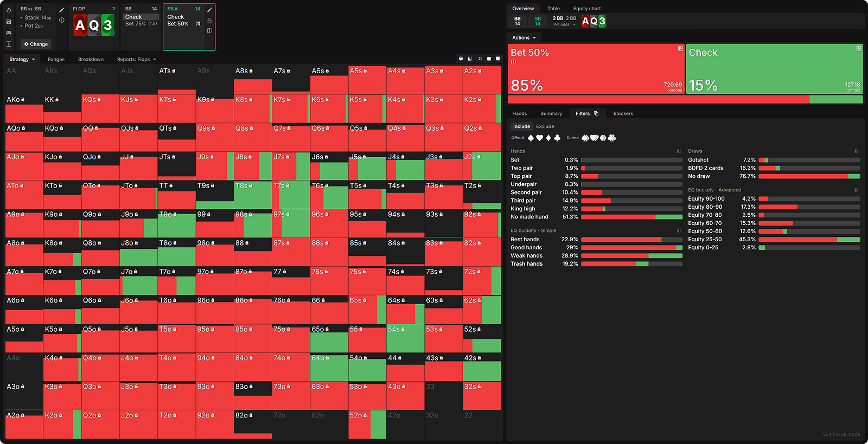Click the save (floppy disk) icon
This screenshot has width=868, height=444.
coord(9,22)
